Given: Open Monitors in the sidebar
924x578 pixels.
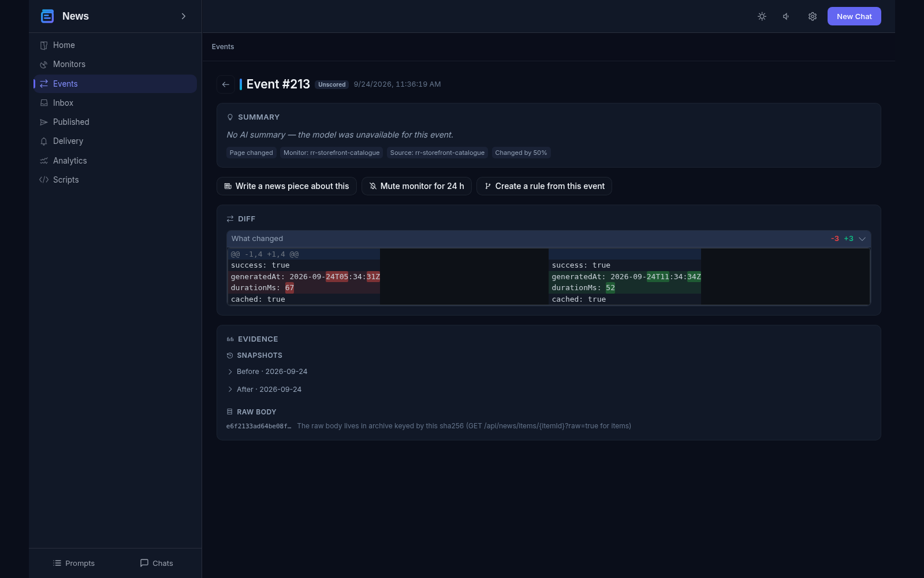Looking at the screenshot, I should click(x=115, y=64).
